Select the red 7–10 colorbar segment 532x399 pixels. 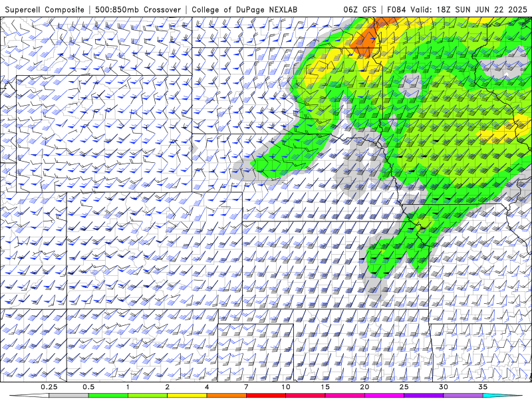(x=265, y=396)
